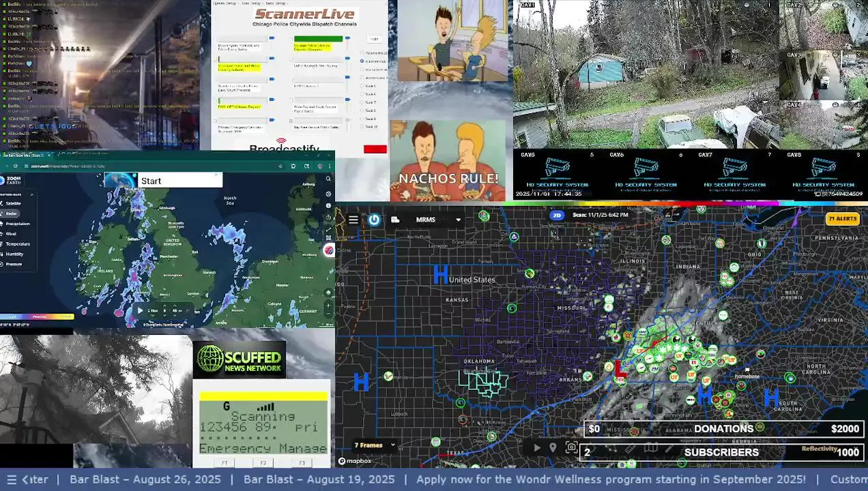This screenshot has width=868, height=491.
Task: Click the Zoom Earth logo
Action: [12, 181]
